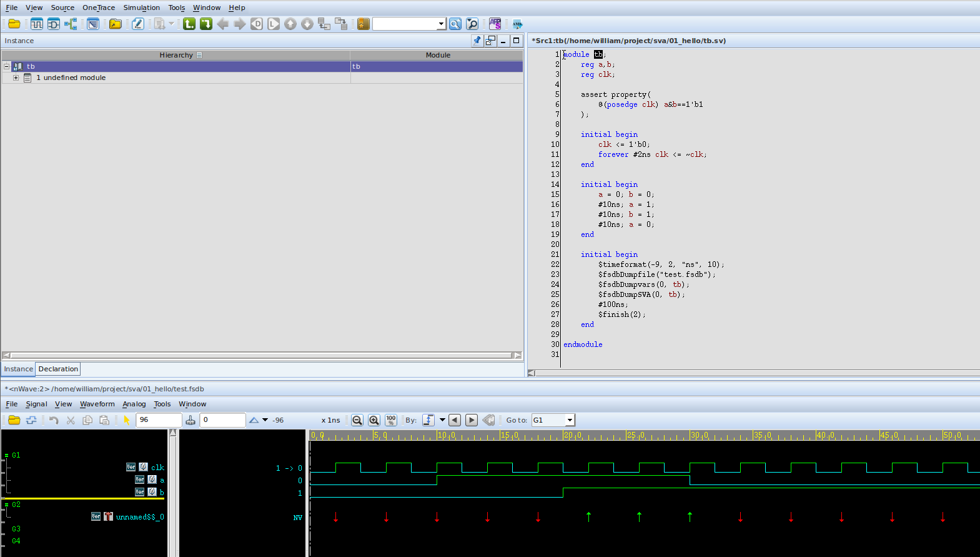Select the unnamed$$_0 assertion signal
980x557 pixels.
140,517
